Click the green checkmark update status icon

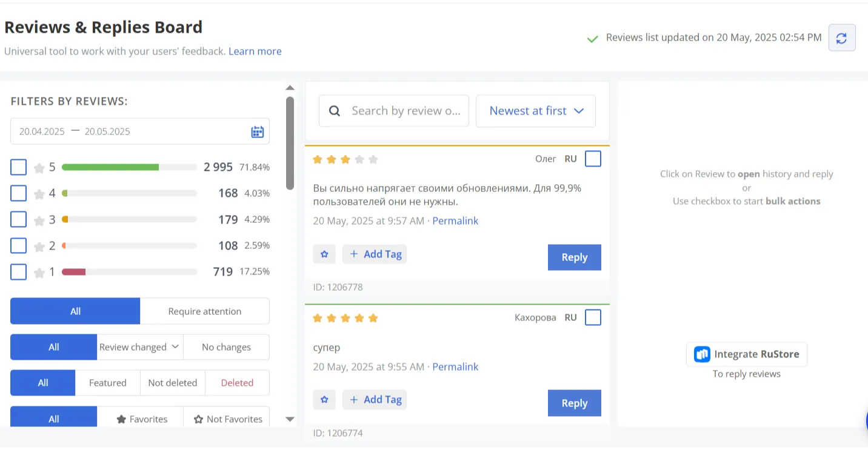click(x=593, y=39)
